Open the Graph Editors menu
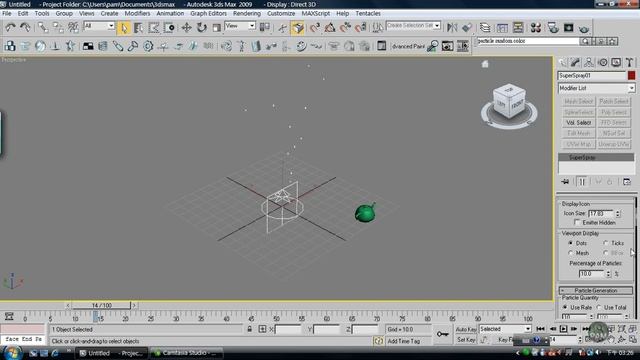Viewport: 640px width, 360px height. point(208,13)
